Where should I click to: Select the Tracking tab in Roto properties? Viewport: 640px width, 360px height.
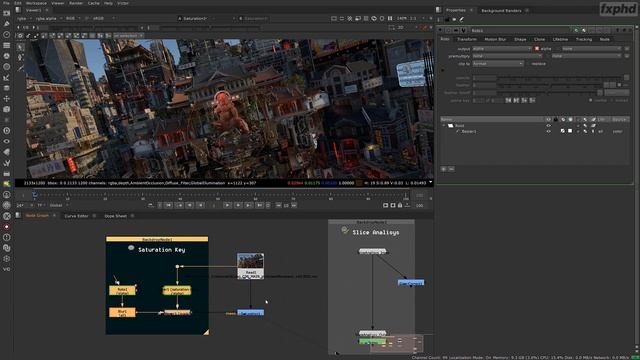tap(584, 39)
